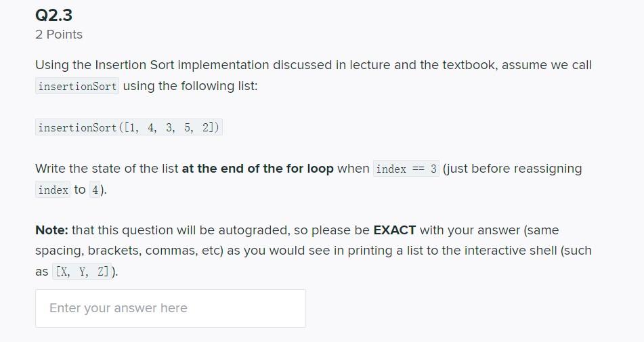Click the '[X, Y, Z]' example code
This screenshot has width=644, height=342.
(82, 272)
